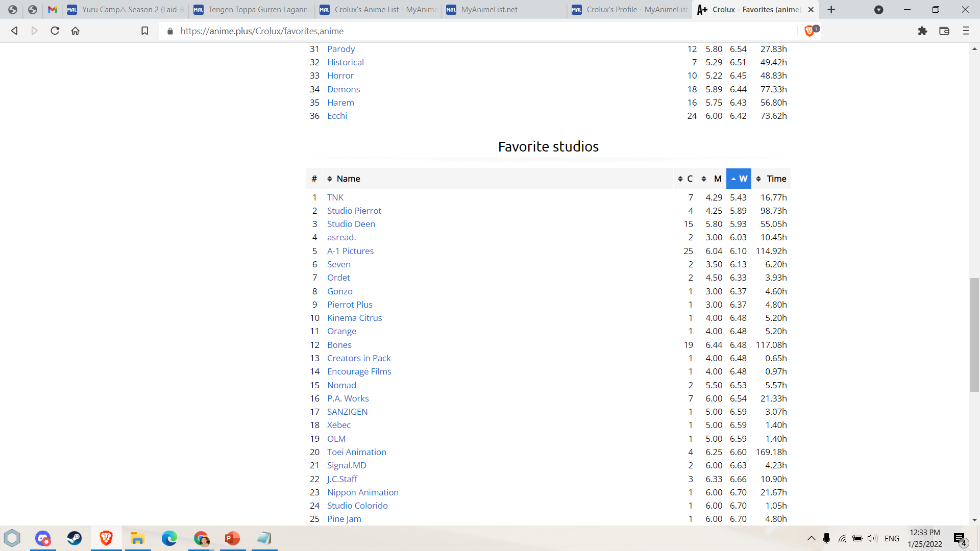Viewport: 980px width, 551px height.
Task: Expand hidden system tray icons
Action: [x=811, y=538]
